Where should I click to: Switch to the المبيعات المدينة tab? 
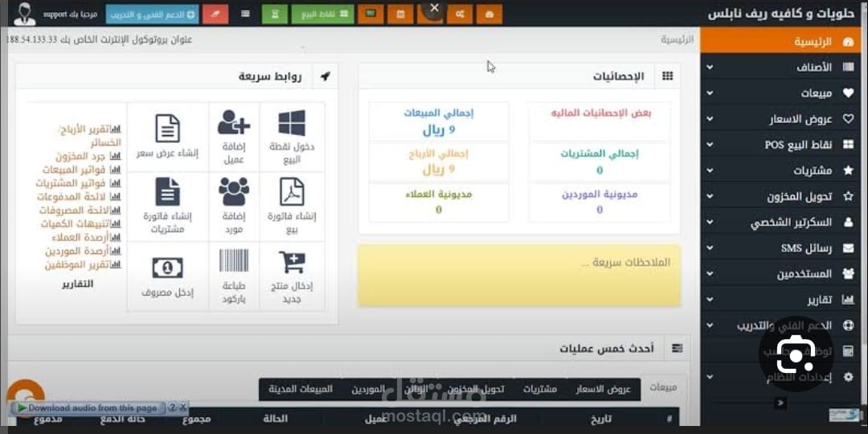coord(301,389)
